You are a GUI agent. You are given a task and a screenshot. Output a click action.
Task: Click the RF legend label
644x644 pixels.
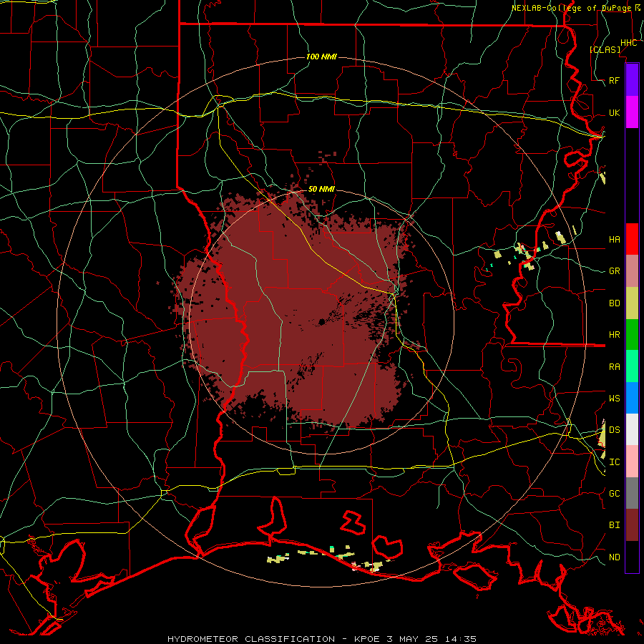click(x=615, y=80)
